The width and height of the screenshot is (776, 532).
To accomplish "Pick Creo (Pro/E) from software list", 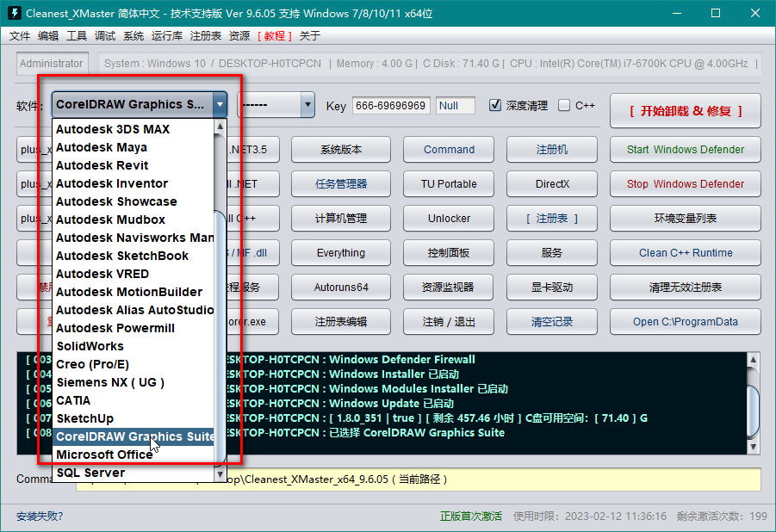I will tap(133, 364).
